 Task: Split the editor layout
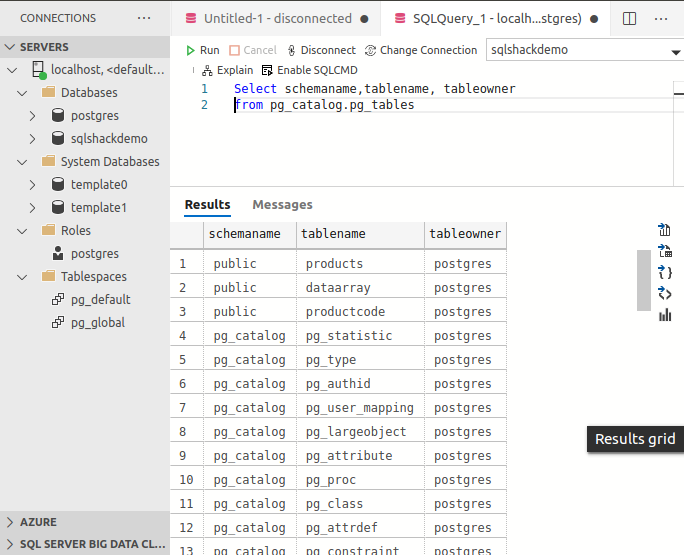pyautogui.click(x=629, y=18)
